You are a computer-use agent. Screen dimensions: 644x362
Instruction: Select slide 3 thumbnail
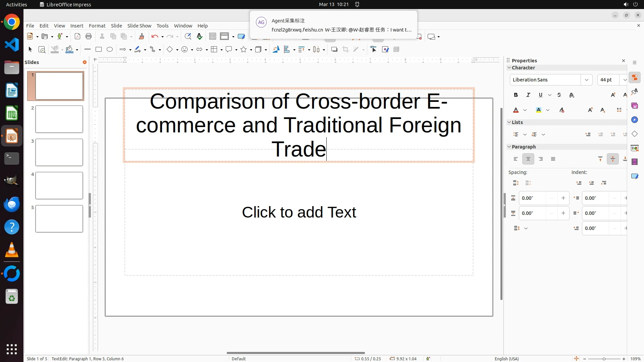coord(59,153)
